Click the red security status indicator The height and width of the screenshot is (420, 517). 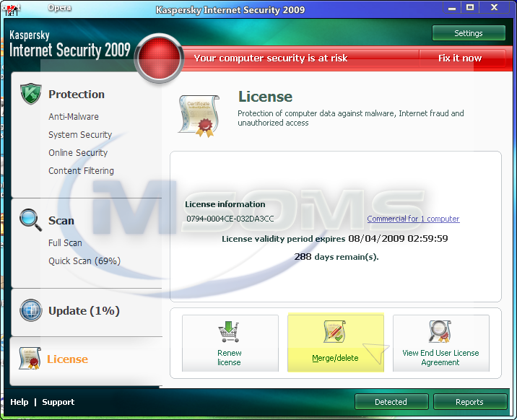pos(159,57)
